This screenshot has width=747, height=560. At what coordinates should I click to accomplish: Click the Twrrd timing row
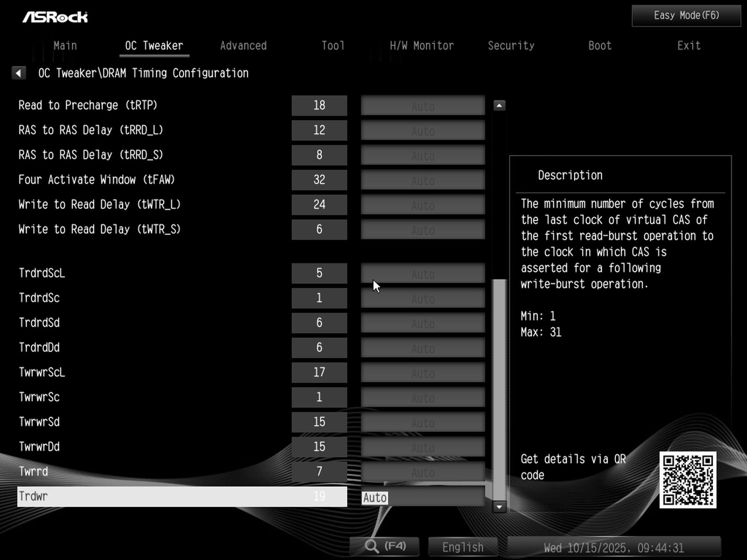pos(156,471)
